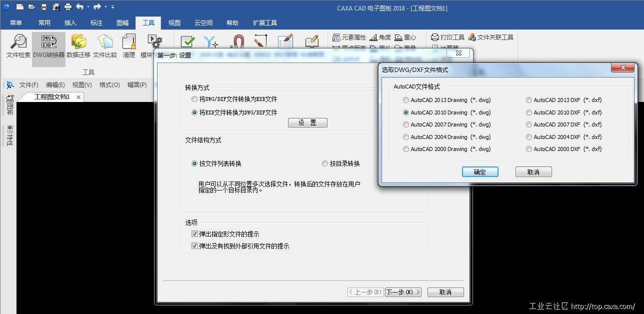Open the 格式(O) menu

pos(109,85)
